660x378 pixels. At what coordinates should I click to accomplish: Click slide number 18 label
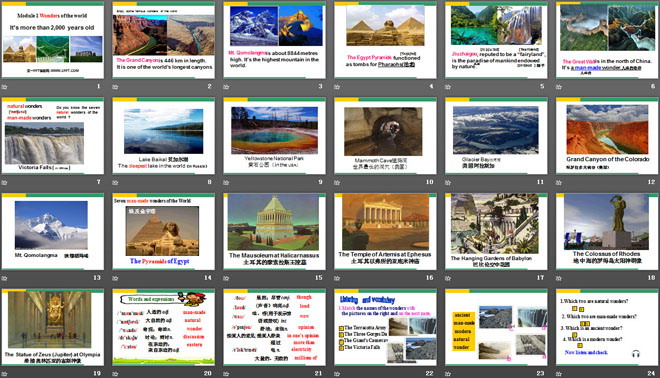pos(651,277)
